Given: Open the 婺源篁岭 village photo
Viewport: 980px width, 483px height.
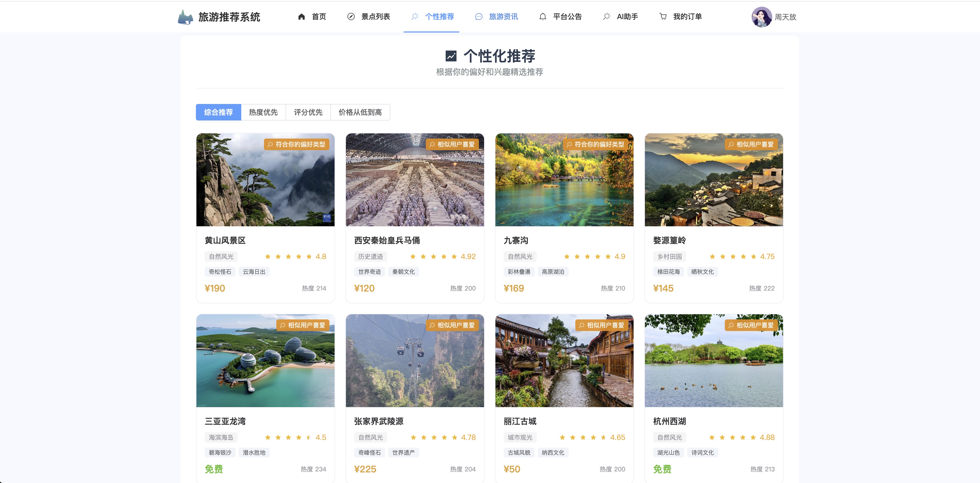Looking at the screenshot, I should tap(714, 180).
